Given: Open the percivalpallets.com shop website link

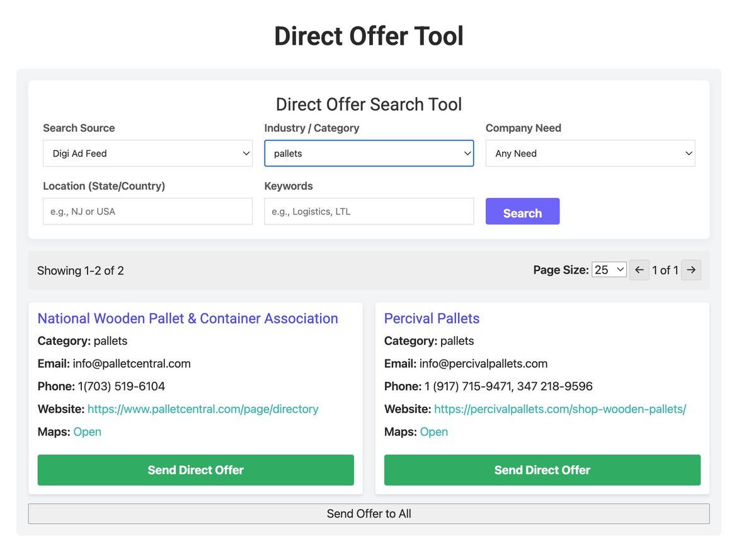Looking at the screenshot, I should point(560,409).
